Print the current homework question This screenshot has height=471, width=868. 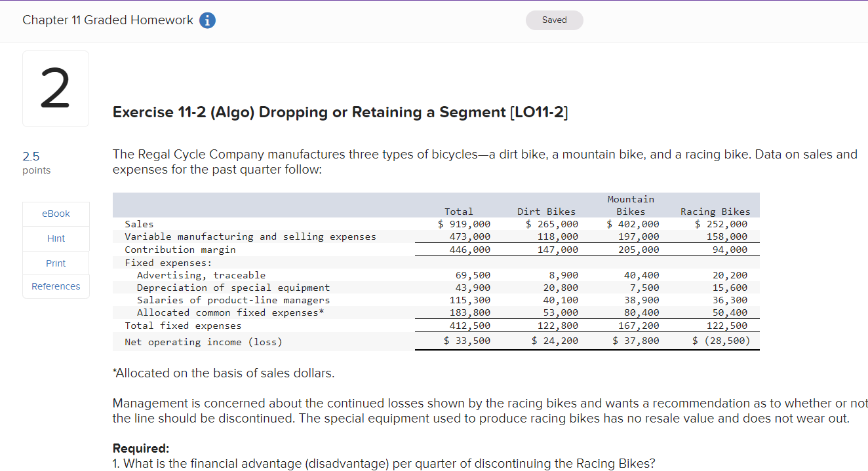click(55, 262)
